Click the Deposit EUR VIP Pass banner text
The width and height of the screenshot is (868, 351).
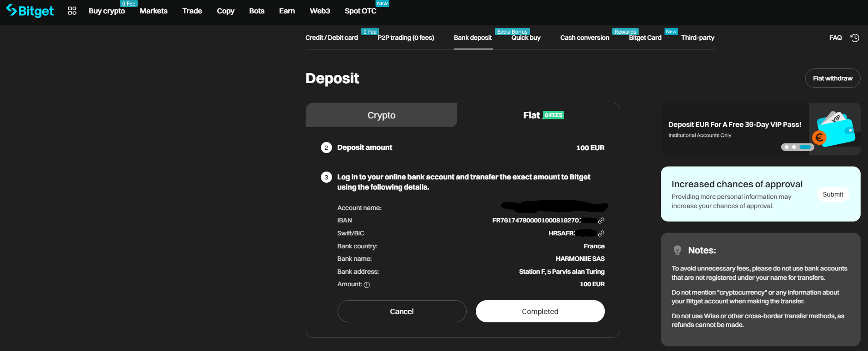coord(735,124)
